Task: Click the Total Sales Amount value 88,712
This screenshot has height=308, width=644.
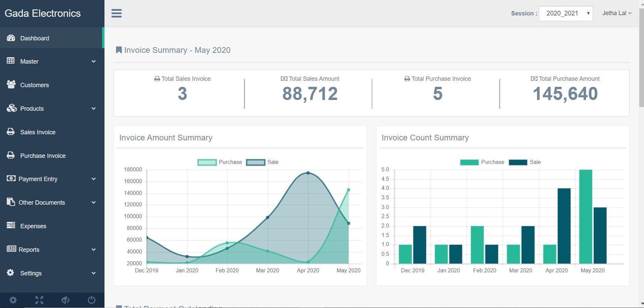Action: click(x=310, y=94)
